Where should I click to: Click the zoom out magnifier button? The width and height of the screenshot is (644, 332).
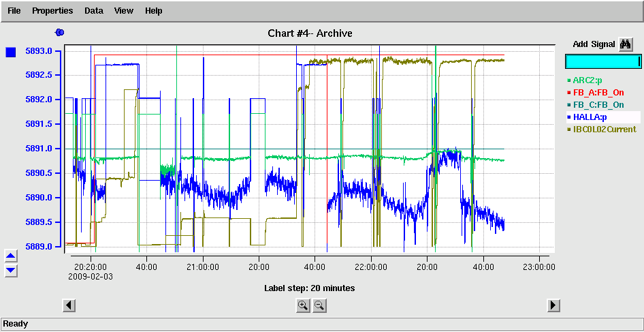point(319,305)
